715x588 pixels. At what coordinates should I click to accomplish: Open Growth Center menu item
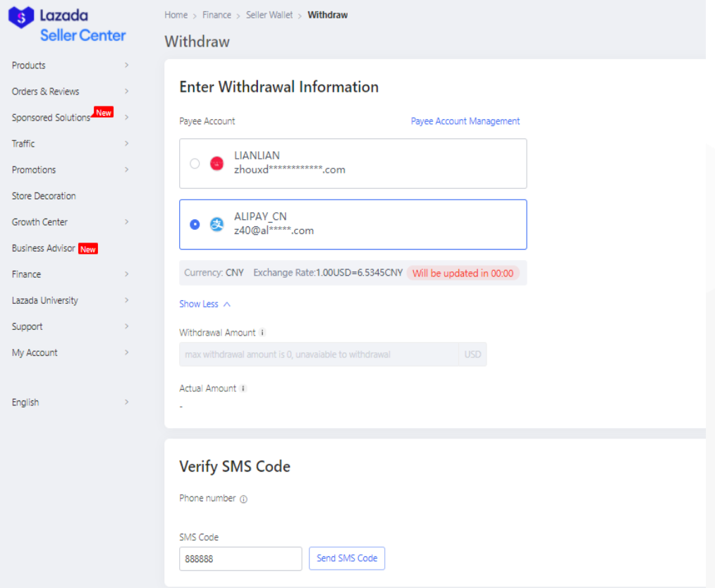coord(39,222)
